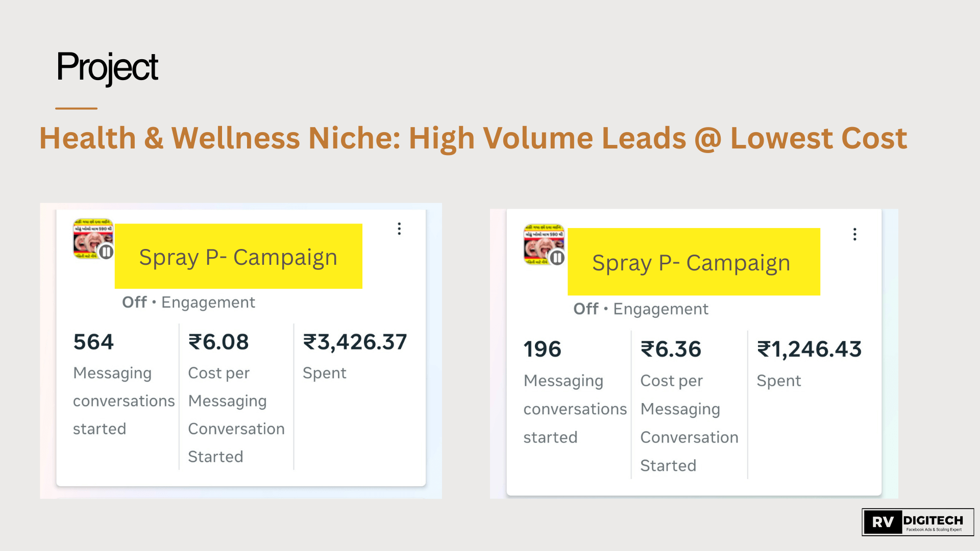
Task: Select the right Spray P- Campaign title
Action: click(691, 263)
